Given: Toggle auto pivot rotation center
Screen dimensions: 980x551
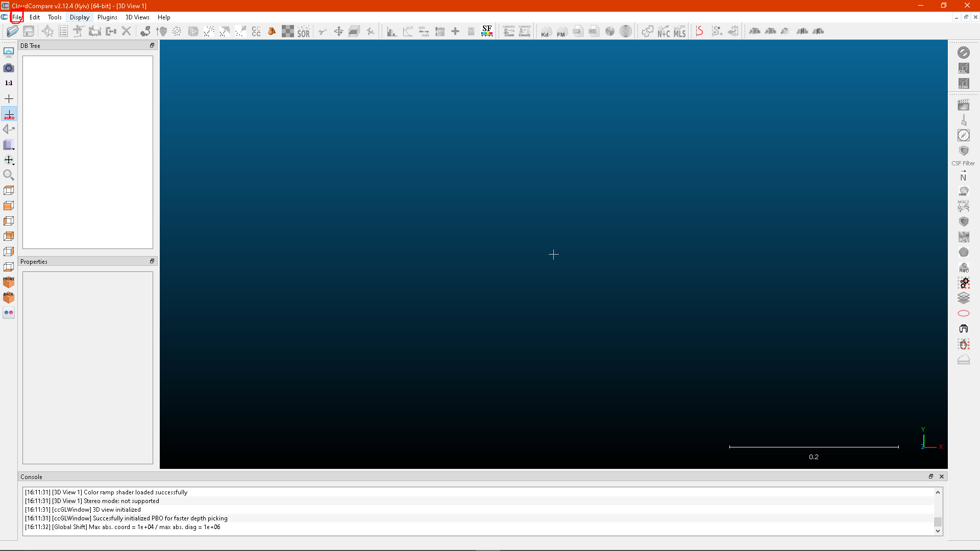Looking at the screenshot, I should [9, 114].
